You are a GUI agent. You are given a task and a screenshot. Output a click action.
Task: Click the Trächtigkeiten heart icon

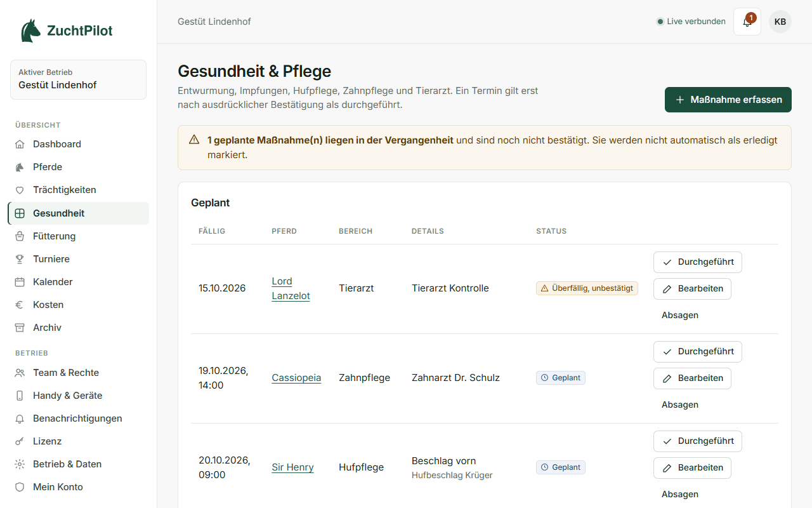pos(20,190)
